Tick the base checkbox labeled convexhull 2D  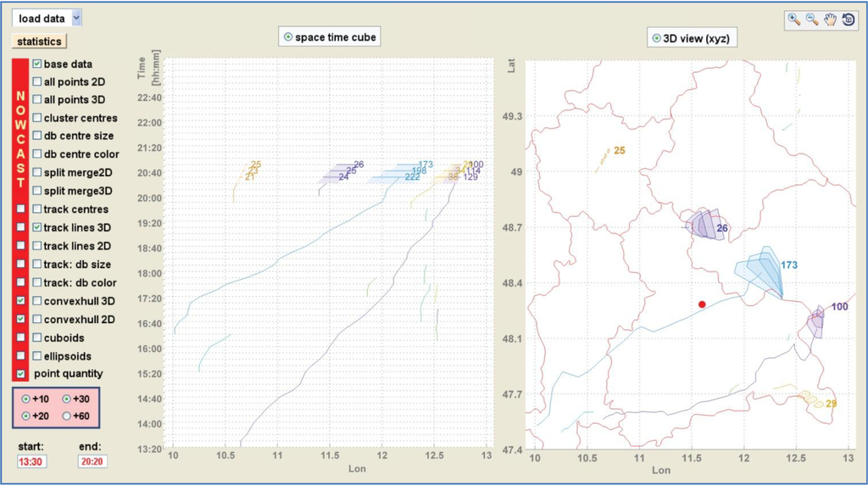[37, 319]
